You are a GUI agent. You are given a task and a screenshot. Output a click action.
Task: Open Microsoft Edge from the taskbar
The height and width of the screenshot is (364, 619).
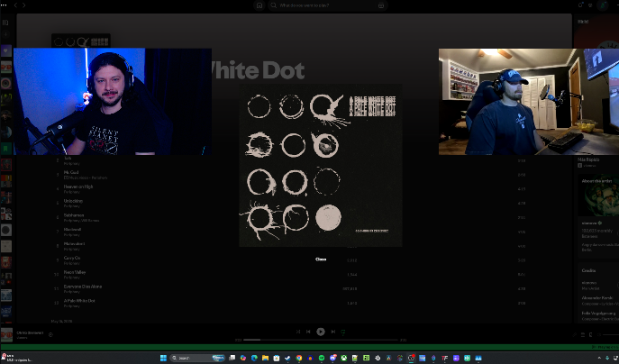pos(254,358)
